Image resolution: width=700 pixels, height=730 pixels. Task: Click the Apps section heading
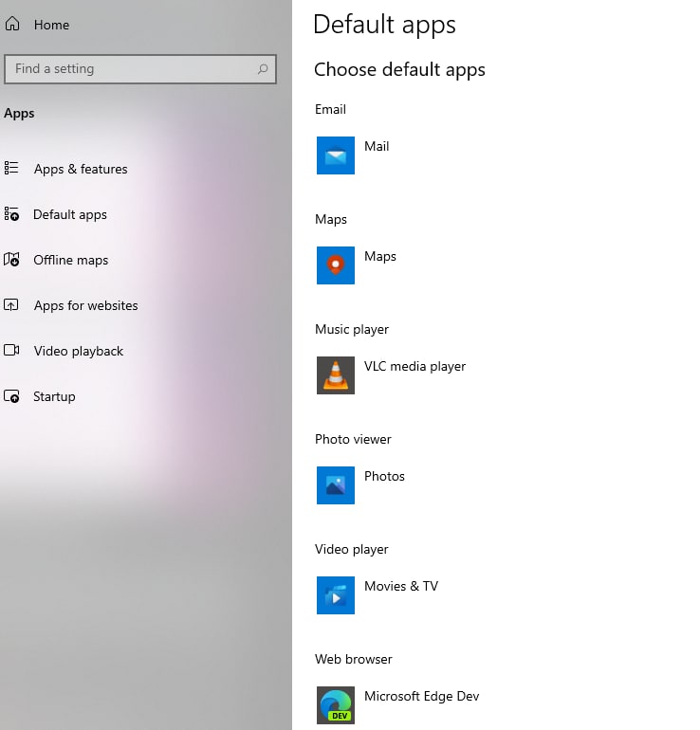[x=19, y=114]
